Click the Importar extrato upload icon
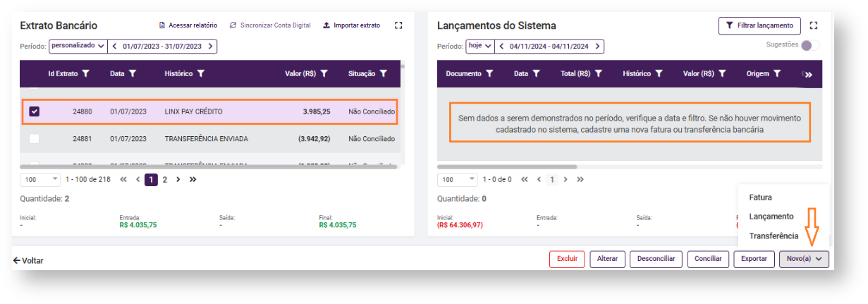868x304 pixels. pyautogui.click(x=326, y=25)
